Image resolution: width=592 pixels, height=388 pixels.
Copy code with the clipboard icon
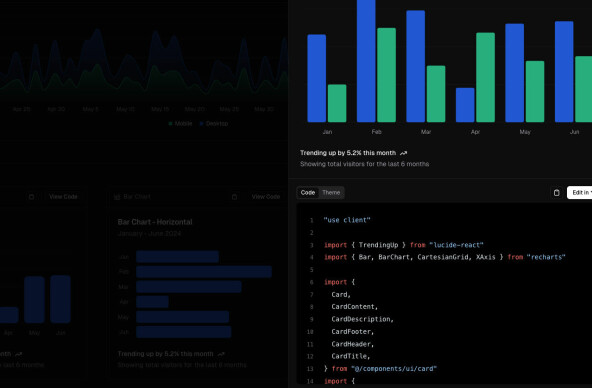pyautogui.click(x=557, y=193)
